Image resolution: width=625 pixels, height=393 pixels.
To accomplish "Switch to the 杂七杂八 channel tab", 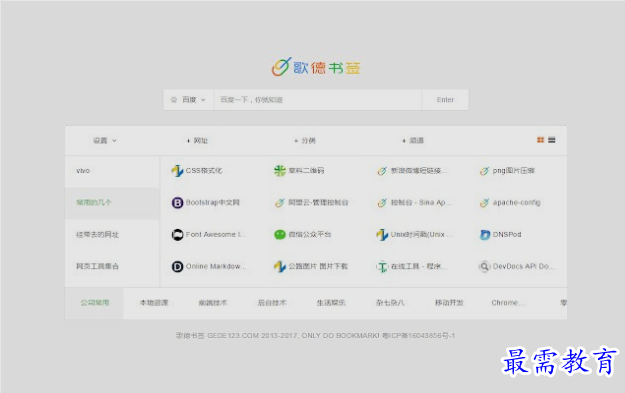I will 390,303.
